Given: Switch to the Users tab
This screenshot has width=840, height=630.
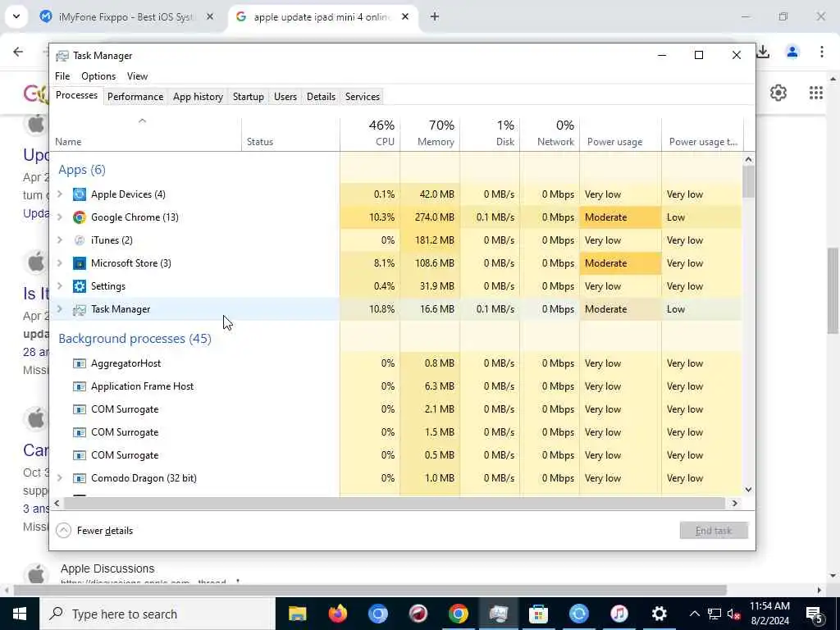Looking at the screenshot, I should coord(285,97).
